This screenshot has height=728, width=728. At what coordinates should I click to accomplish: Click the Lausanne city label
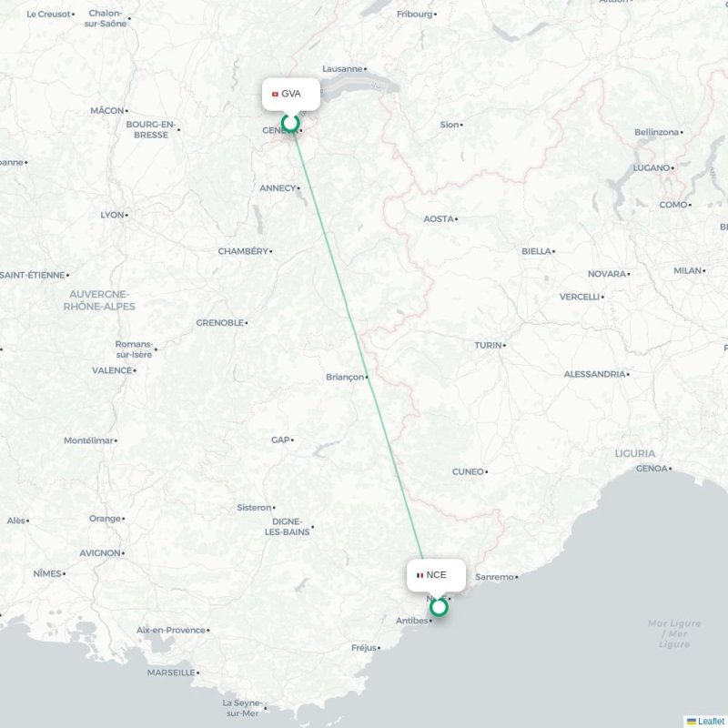coord(342,69)
